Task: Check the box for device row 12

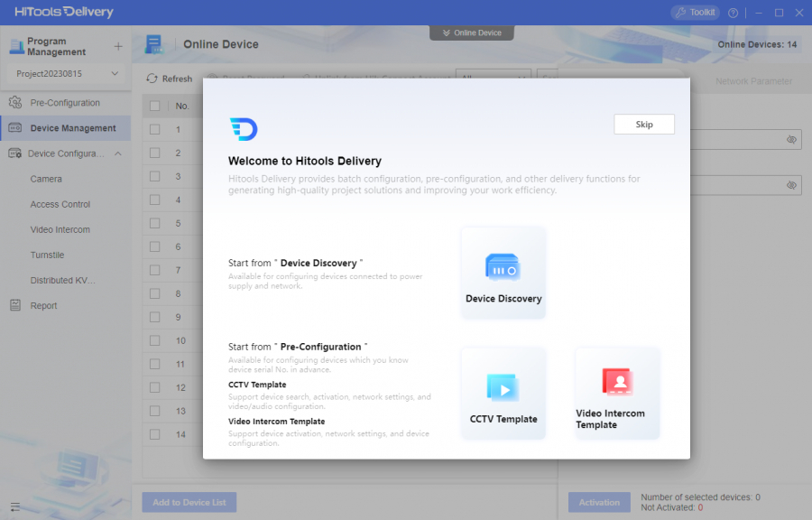Action: 155,387
